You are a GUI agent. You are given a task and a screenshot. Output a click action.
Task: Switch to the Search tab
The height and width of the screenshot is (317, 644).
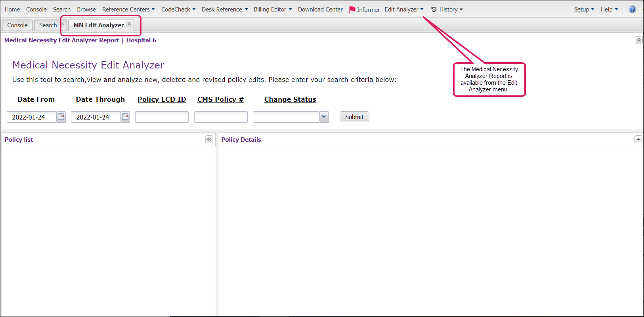point(48,25)
